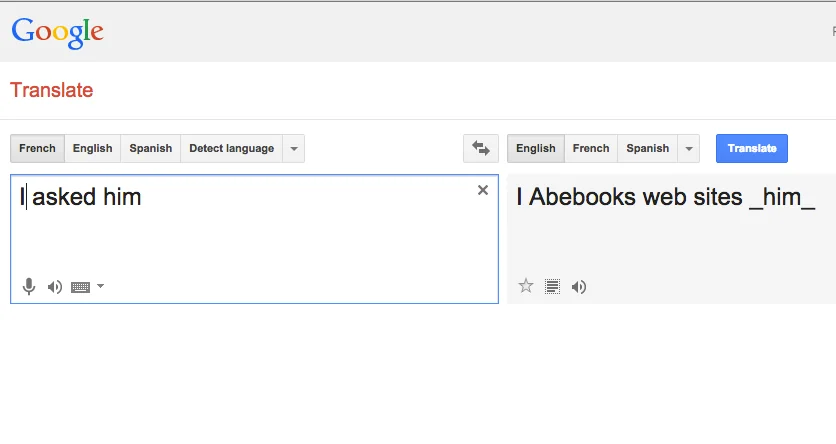Choose Detect language option
Image resolution: width=836 pixels, height=444 pixels.
[x=231, y=148]
